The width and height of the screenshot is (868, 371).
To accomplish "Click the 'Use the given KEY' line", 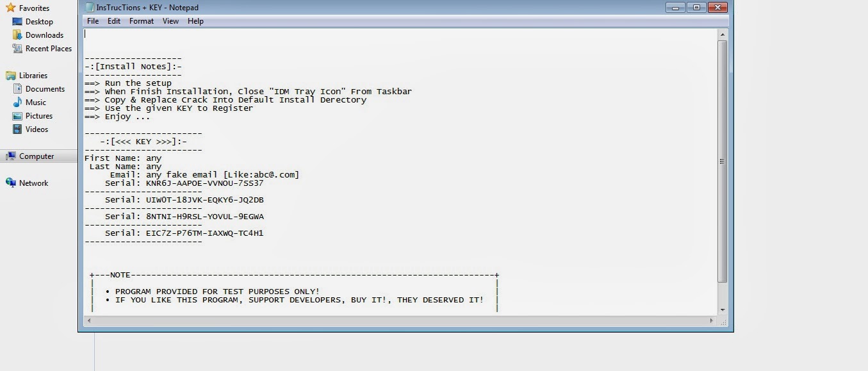I will tap(168, 108).
